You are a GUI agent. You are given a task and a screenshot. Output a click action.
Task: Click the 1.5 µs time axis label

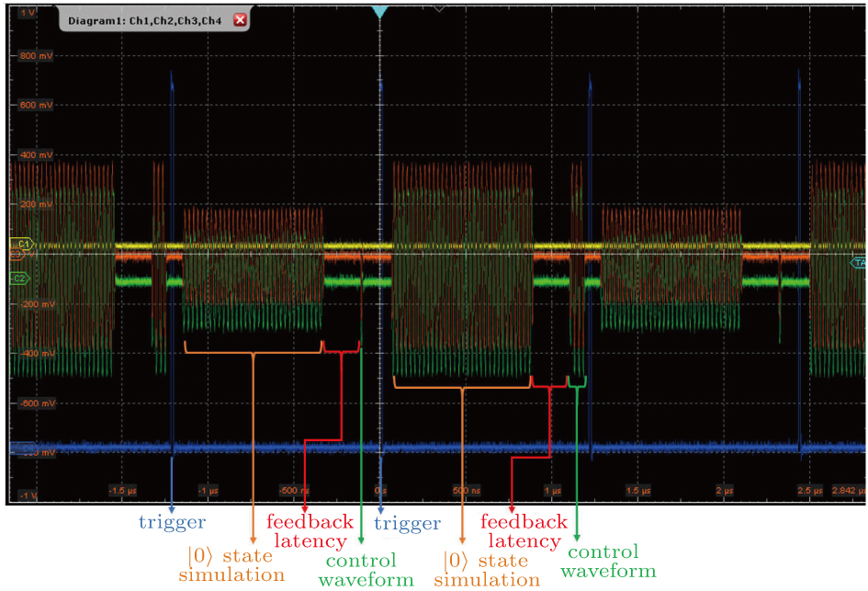point(638,490)
